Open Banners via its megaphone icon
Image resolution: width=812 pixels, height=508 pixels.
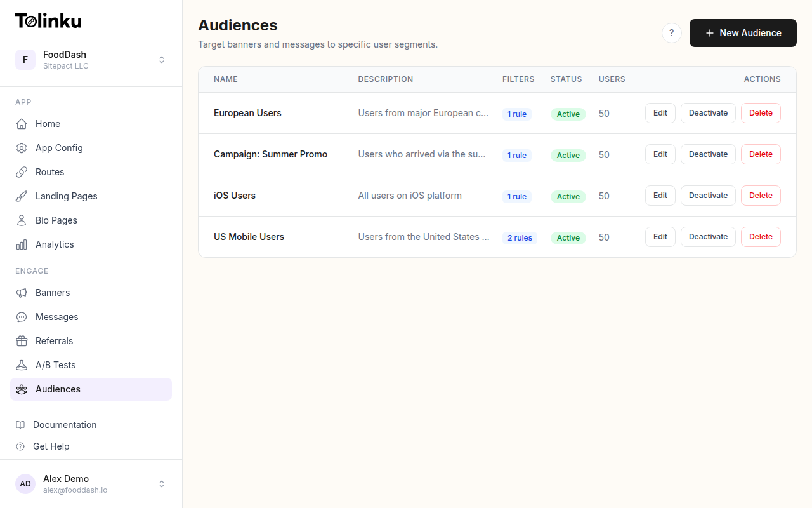click(x=21, y=293)
